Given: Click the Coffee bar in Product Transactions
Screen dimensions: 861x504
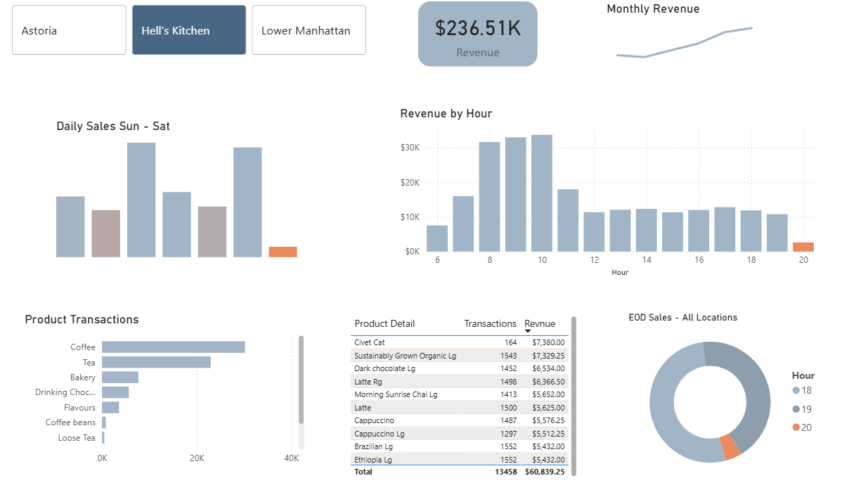Looking at the screenshot, I should (173, 347).
